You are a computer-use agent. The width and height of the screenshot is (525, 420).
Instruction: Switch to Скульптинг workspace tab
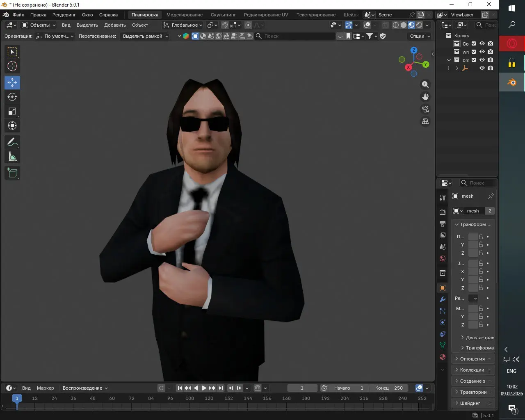coord(223,15)
